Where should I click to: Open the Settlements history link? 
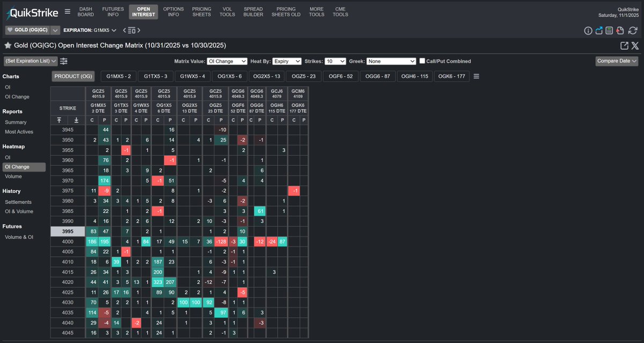(18, 202)
